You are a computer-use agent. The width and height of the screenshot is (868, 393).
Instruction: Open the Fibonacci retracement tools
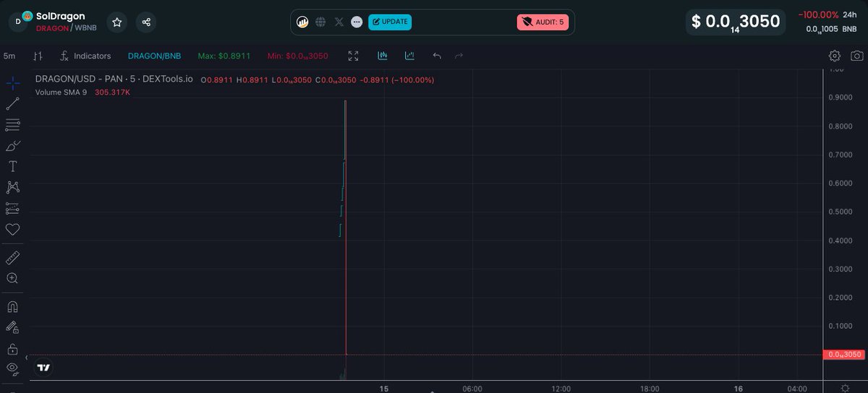click(12, 125)
